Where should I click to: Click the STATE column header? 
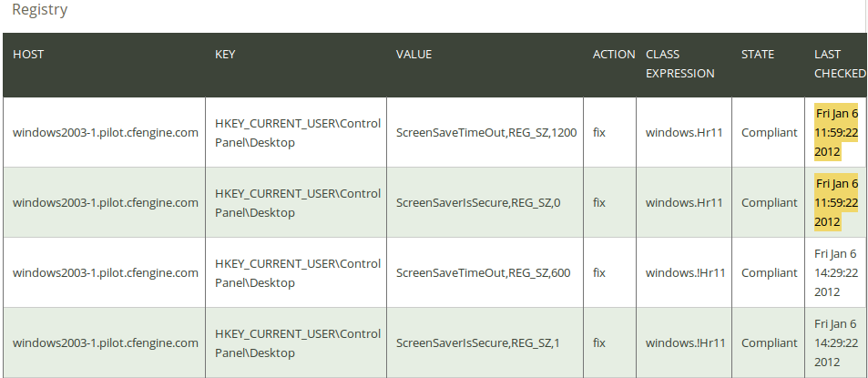click(758, 55)
